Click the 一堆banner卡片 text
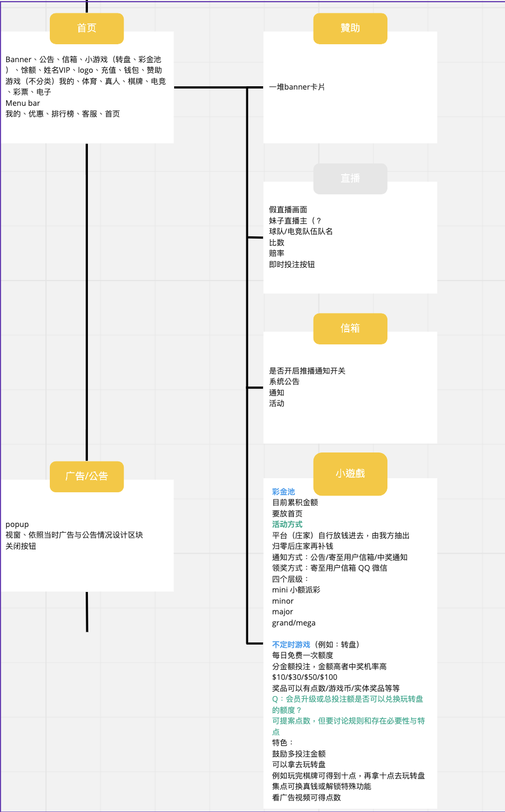Screen dimensions: 505x812 tap(297, 87)
